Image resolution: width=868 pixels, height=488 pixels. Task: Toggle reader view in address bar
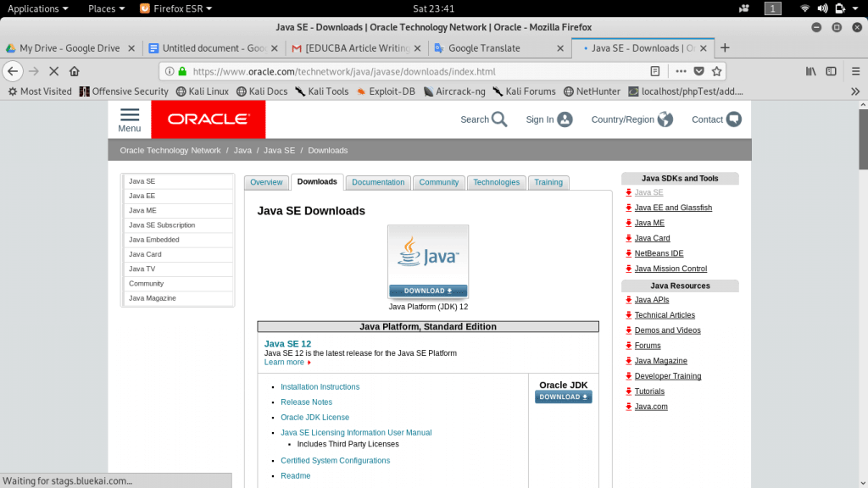point(655,71)
